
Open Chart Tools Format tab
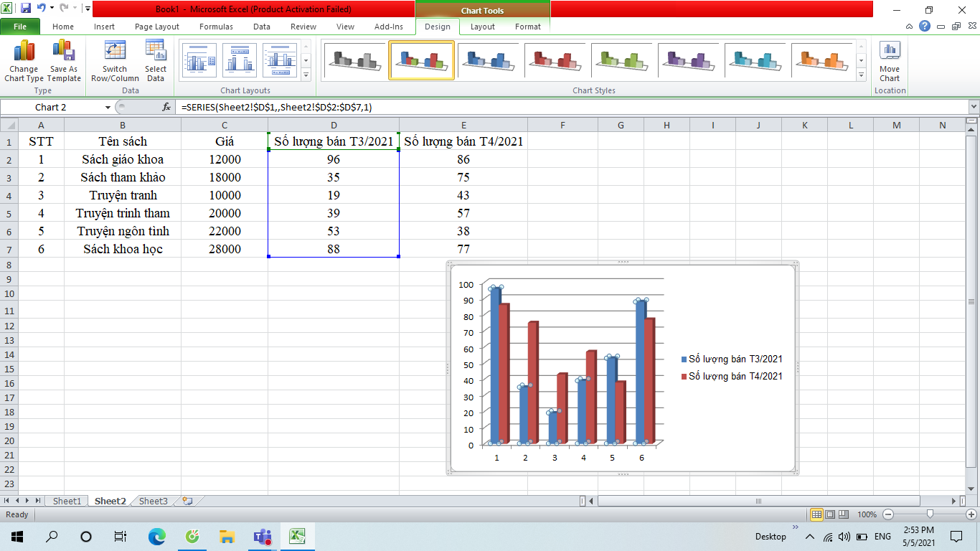(528, 27)
